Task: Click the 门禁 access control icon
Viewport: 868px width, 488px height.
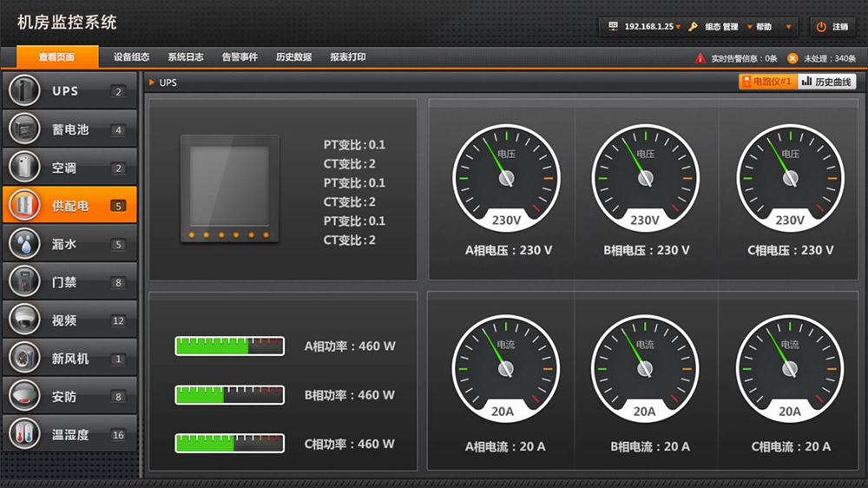Action: (25, 282)
